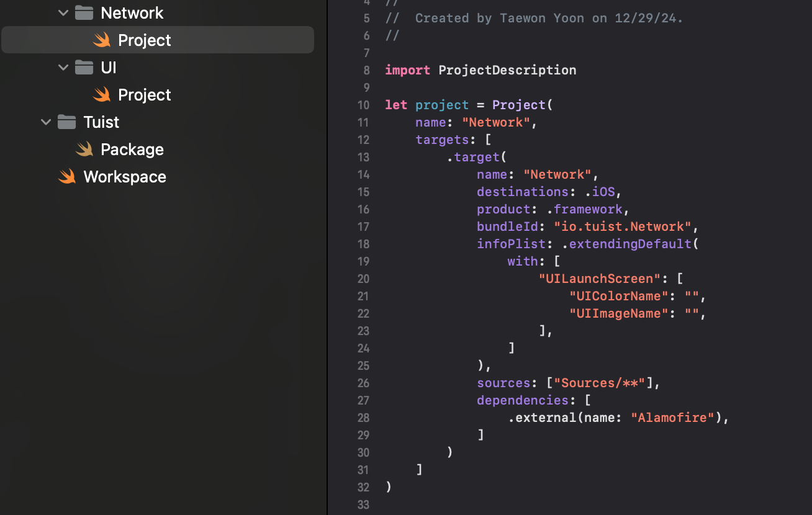Click the "Sources/**" string
This screenshot has height=515, width=812.
(x=600, y=383)
